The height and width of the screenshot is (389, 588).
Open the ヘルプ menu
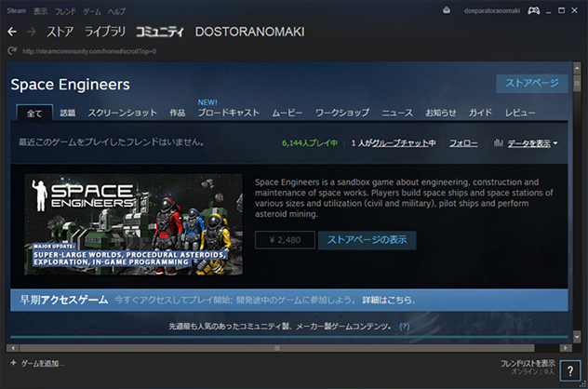(x=116, y=11)
